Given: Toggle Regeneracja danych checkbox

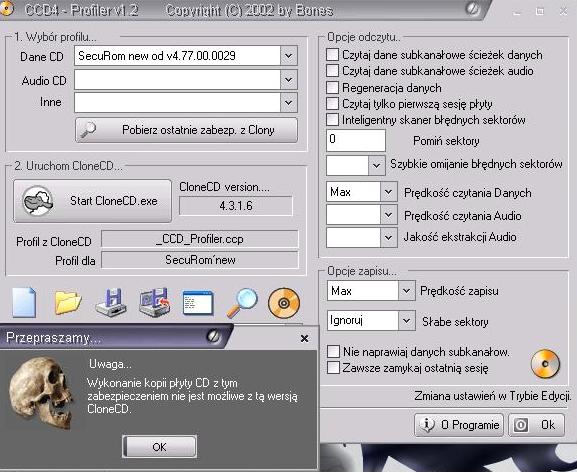Looking at the screenshot, I should point(332,88).
